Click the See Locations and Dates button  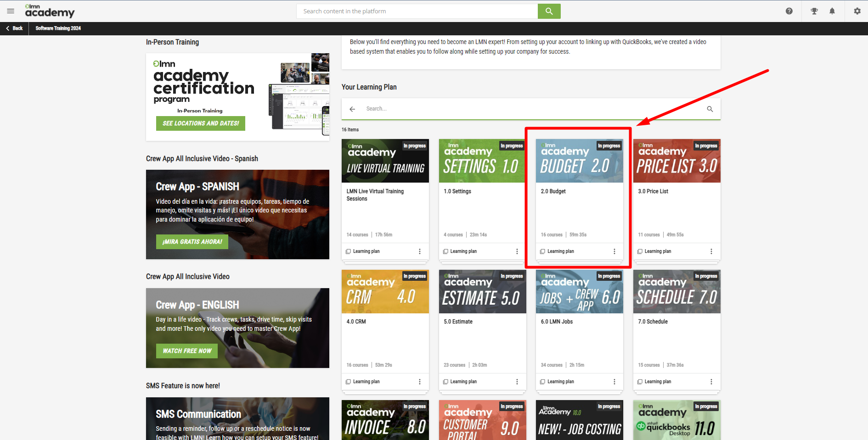[x=200, y=123]
